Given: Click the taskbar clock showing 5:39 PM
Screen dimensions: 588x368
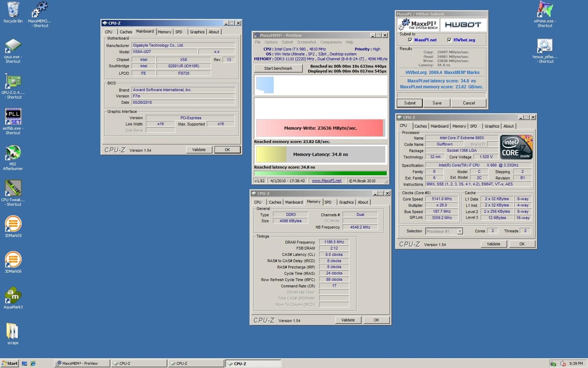Looking at the screenshot, I should click(x=576, y=364).
